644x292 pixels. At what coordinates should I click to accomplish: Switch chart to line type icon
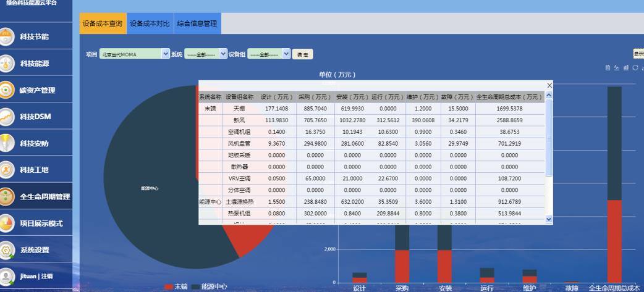click(x=617, y=68)
